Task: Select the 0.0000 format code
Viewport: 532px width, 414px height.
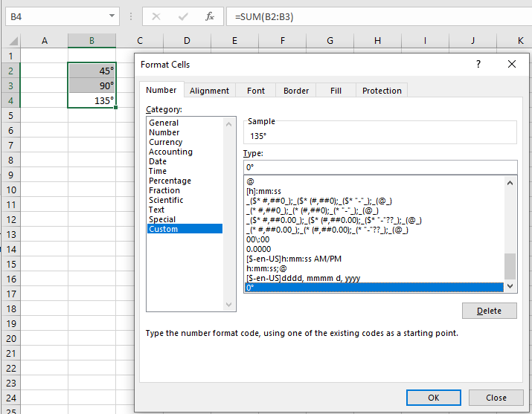Action: 374,249
